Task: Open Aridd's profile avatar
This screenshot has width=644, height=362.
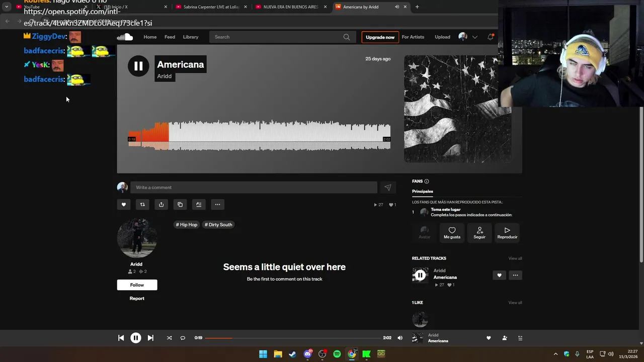Action: click(137, 238)
